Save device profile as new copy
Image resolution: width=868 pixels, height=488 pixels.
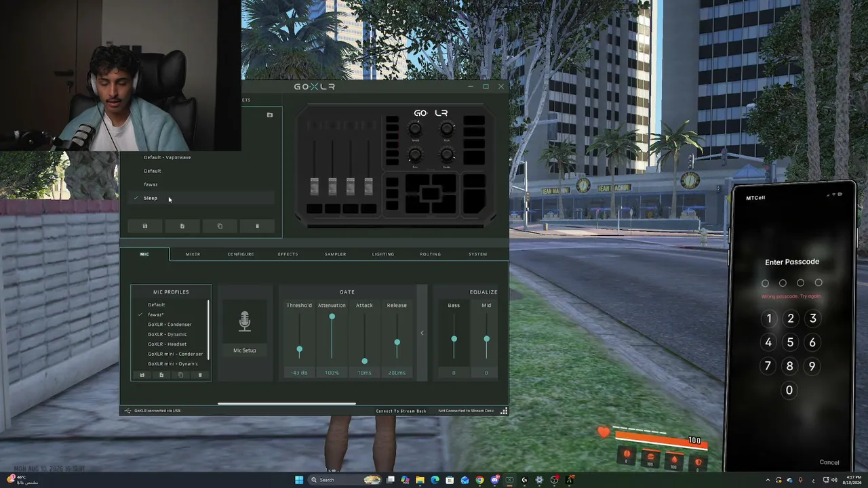tap(182, 226)
